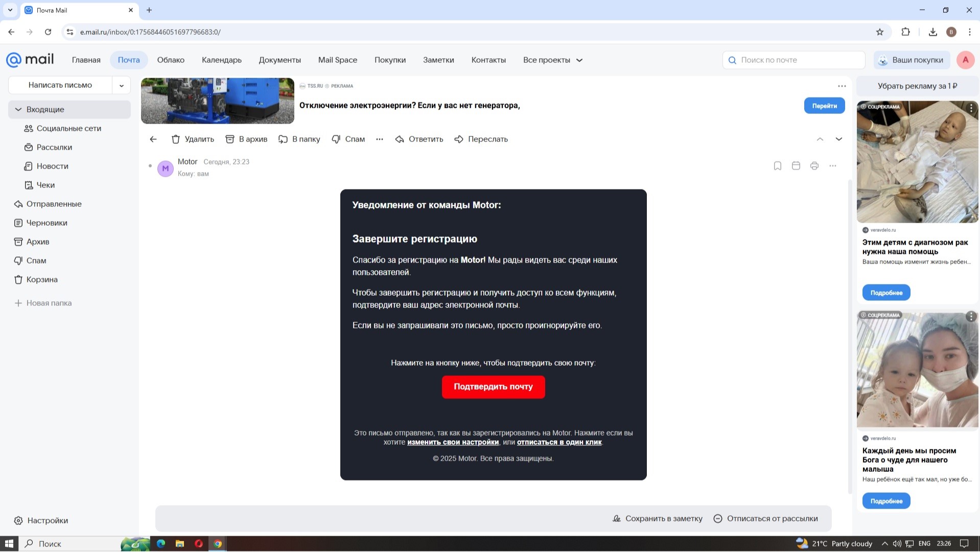Screen dimensions: 980x552
Task: Click Отписаться от рассылки
Action: pyautogui.click(x=766, y=518)
